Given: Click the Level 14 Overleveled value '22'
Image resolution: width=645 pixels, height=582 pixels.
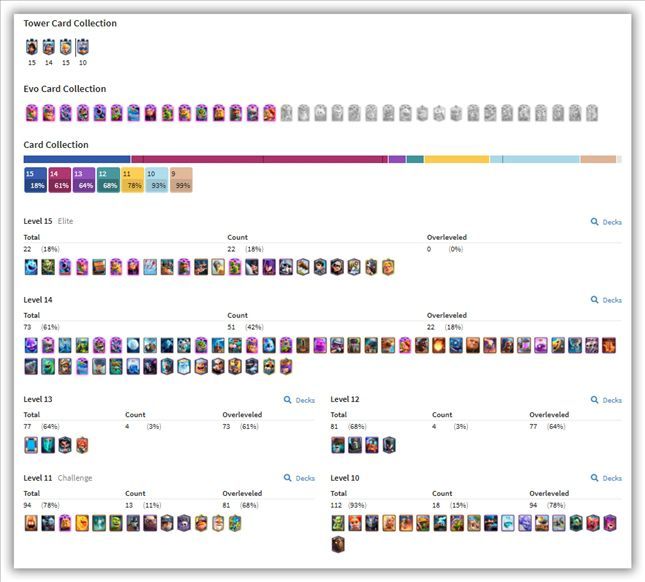Looking at the screenshot, I should tap(431, 327).
